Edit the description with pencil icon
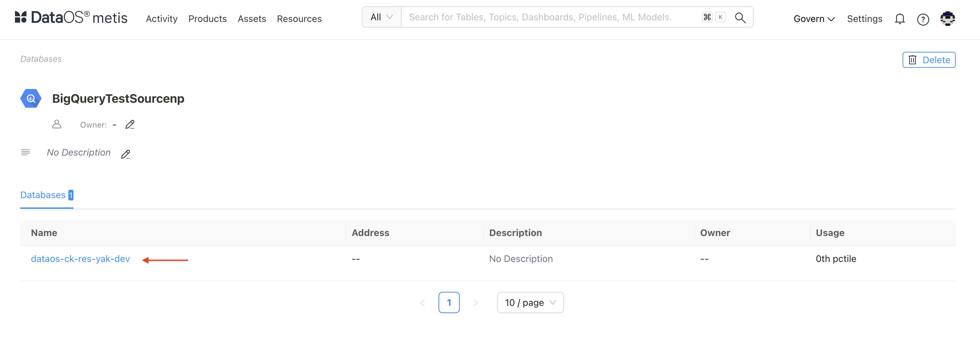 [x=126, y=154]
